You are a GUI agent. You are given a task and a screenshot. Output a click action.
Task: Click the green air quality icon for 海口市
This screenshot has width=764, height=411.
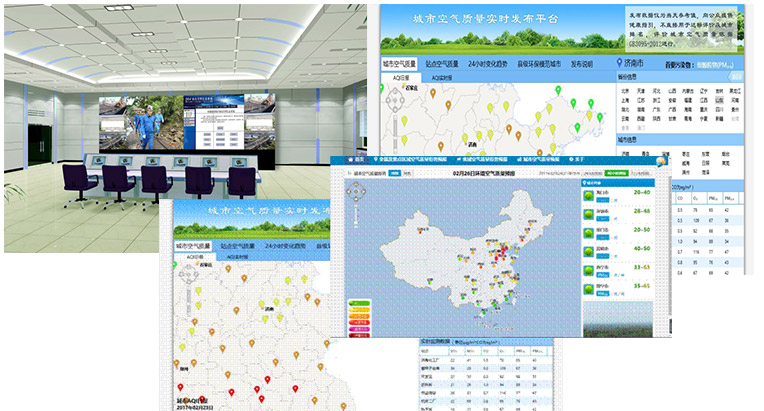coord(586,196)
